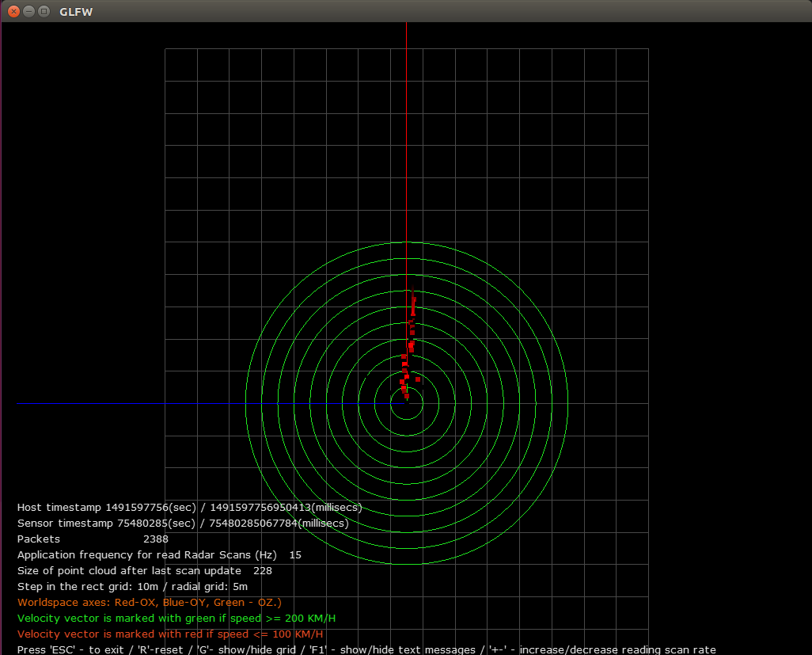
Task: Click the GLFW title bar label
Action: click(x=76, y=11)
